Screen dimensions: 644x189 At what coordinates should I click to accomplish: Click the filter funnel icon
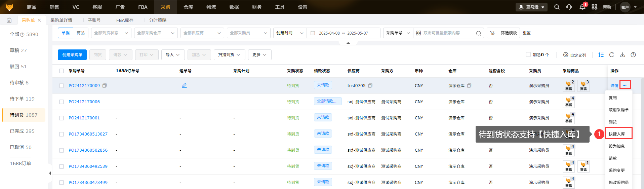(x=492, y=33)
